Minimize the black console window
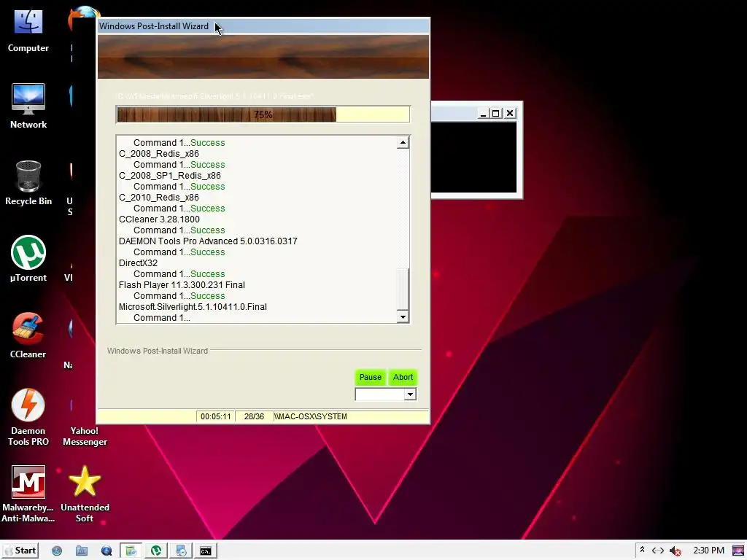 point(483,113)
